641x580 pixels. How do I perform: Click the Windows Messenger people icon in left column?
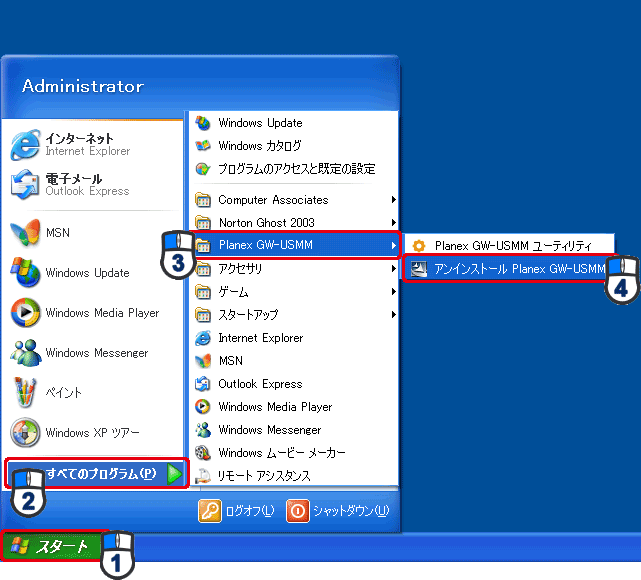click(x=25, y=352)
